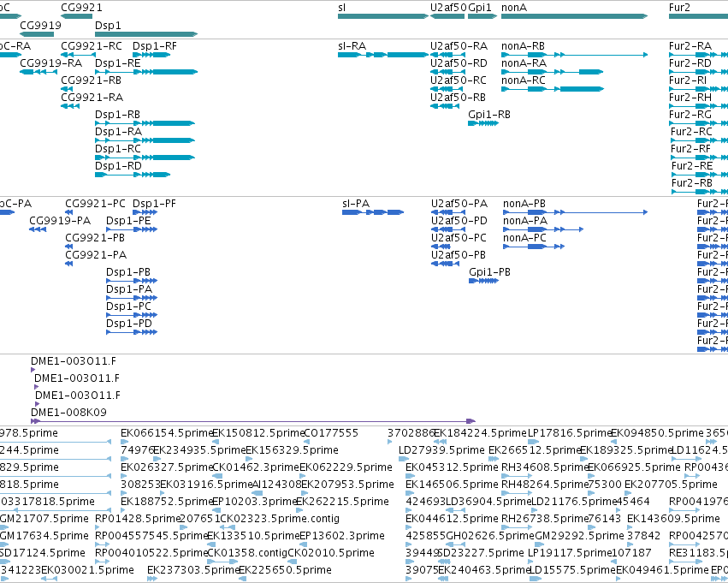728x583 pixels.
Task: Click the DME1-008K09 feature label
Action: [68, 413]
